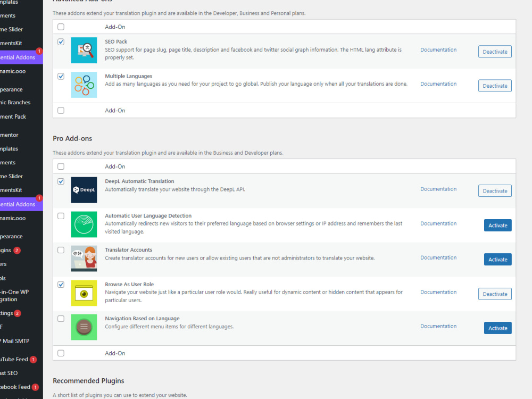Activate Automatic User Language Detection
This screenshot has width=532, height=399.
pos(498,225)
